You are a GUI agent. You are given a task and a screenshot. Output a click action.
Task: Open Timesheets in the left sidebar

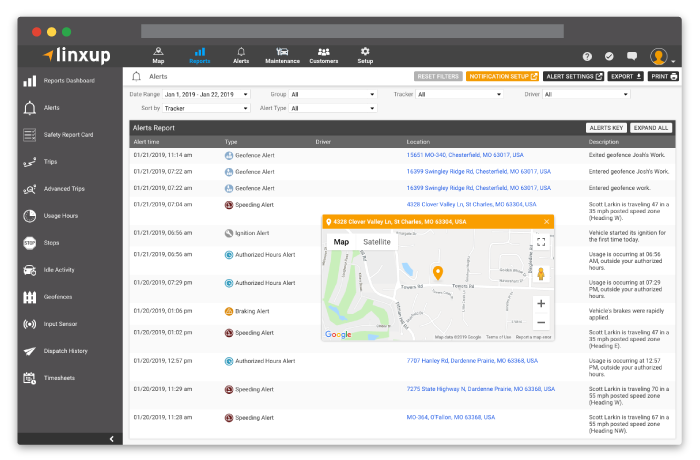(60, 377)
